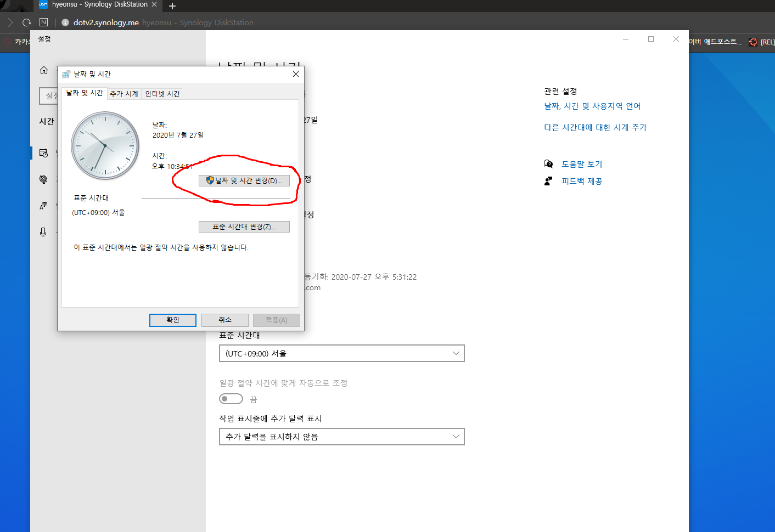This screenshot has width=775, height=532.
Task: Minimize the Settings window
Action: point(626,39)
